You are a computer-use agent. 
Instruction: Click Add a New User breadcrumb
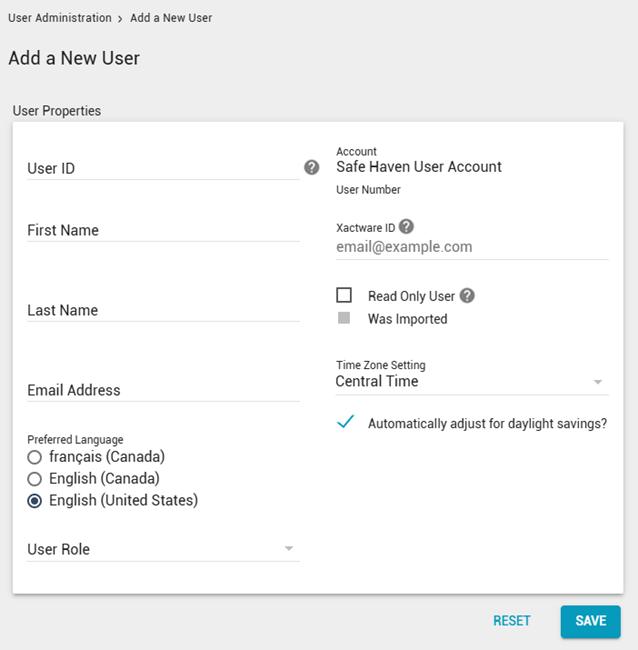tap(171, 18)
